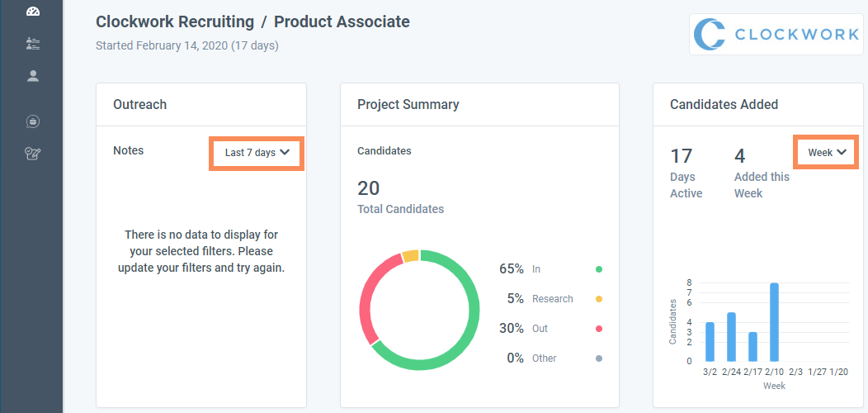Expand the Last 7 days dropdown
The width and height of the screenshot is (868, 413).
tap(257, 153)
